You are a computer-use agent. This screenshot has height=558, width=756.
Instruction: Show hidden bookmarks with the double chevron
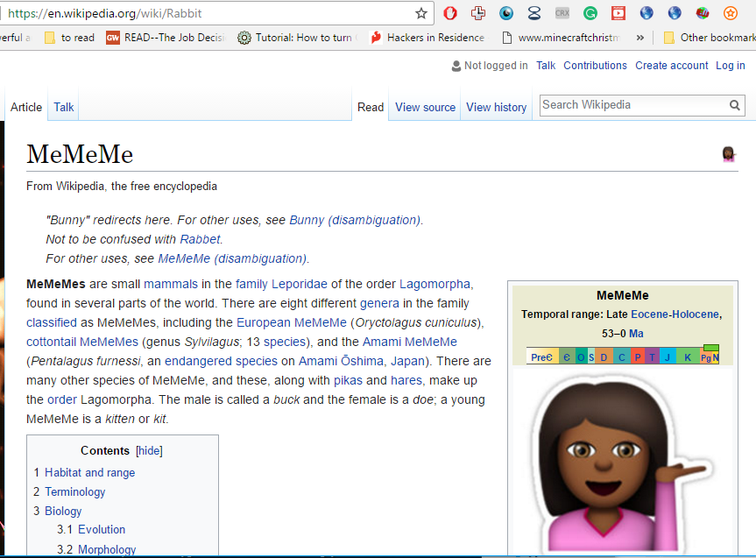(639, 38)
